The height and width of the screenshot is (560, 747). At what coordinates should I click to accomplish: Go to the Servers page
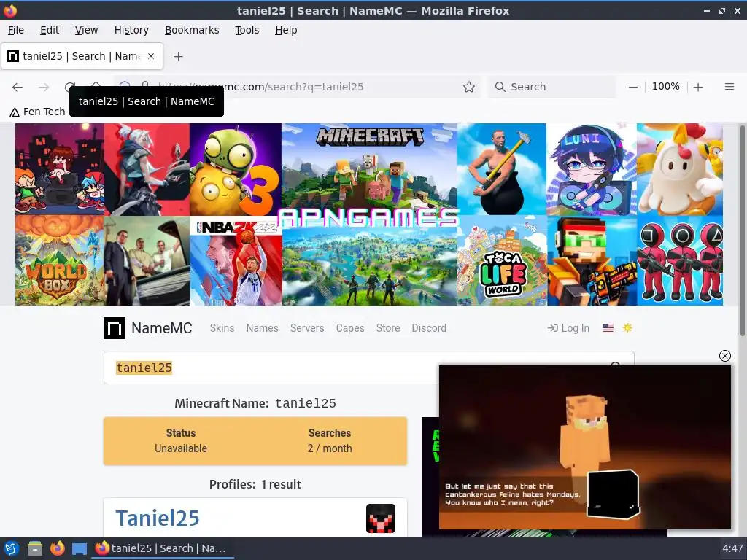[307, 328]
